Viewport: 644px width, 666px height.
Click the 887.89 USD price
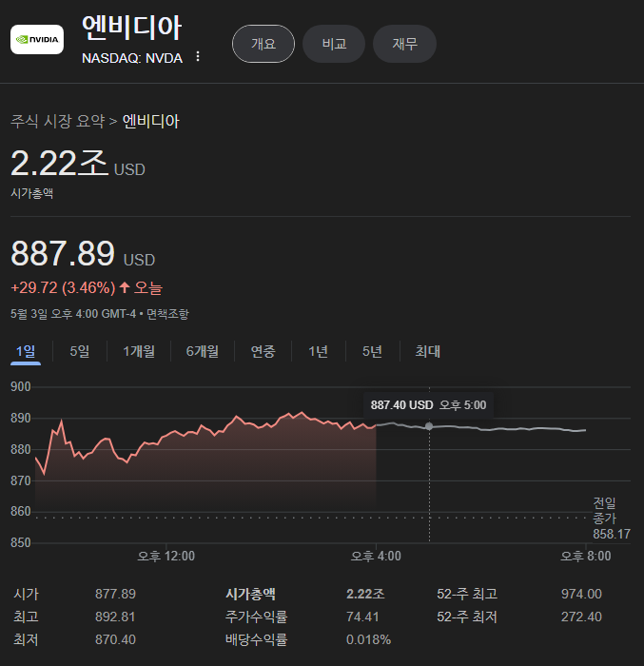click(x=83, y=254)
